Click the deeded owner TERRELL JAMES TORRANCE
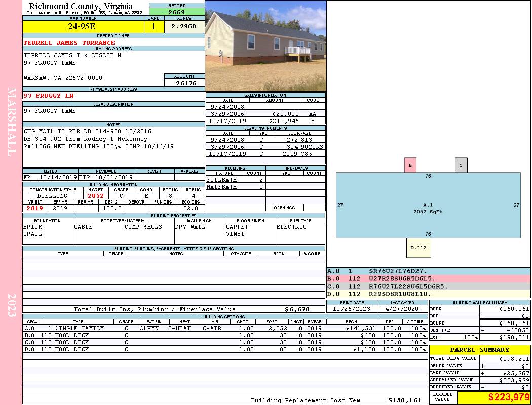The width and height of the screenshot is (532, 405). click(x=69, y=43)
